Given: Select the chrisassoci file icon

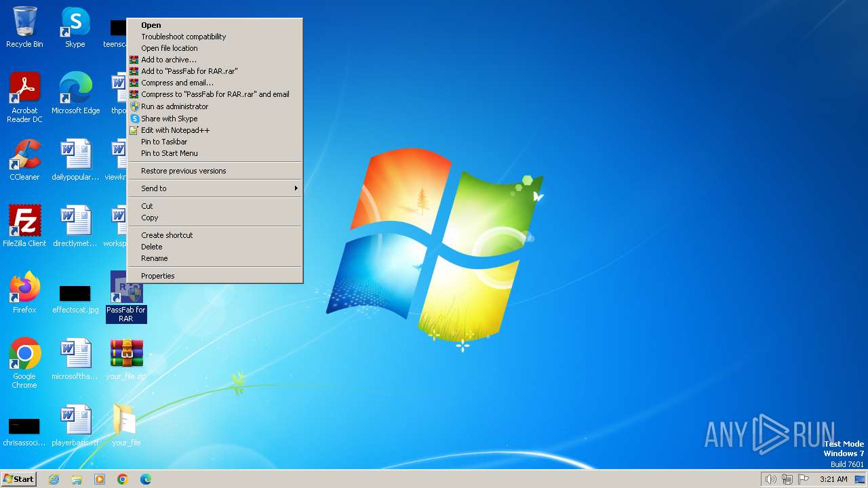Looking at the screenshot, I should click(x=24, y=431).
